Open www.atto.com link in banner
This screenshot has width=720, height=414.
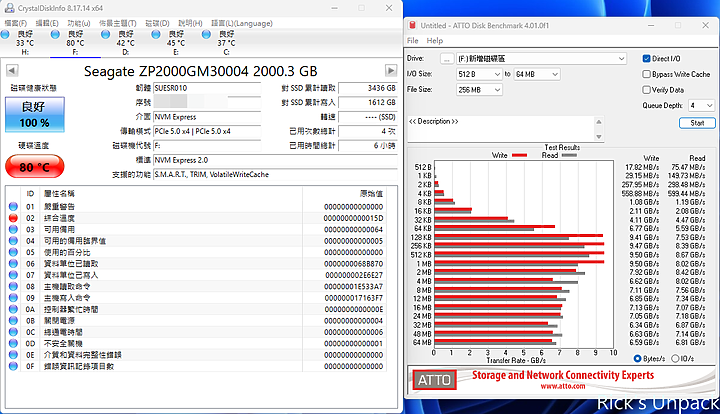coord(562,386)
